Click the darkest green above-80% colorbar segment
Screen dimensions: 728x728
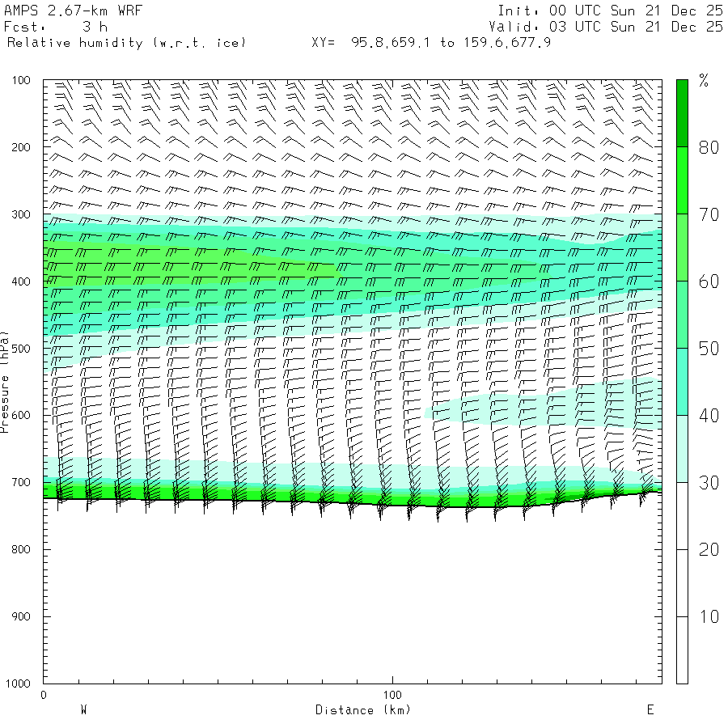click(682, 112)
